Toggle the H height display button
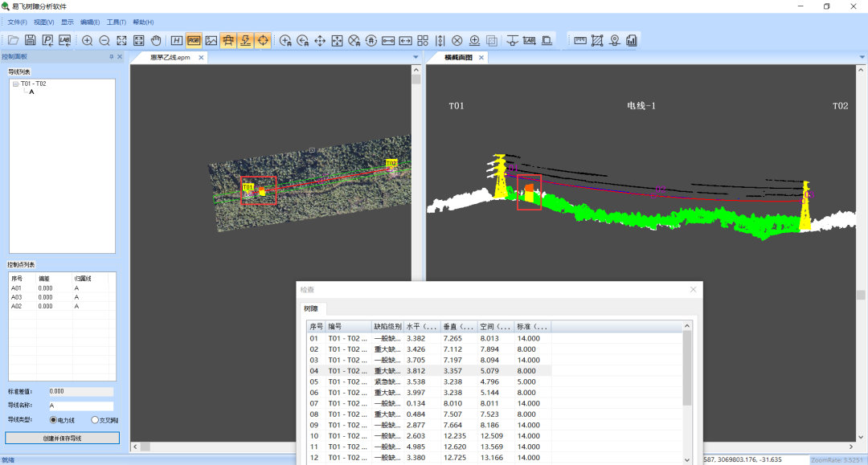Image resolution: width=868 pixels, height=465 pixels. pos(176,40)
